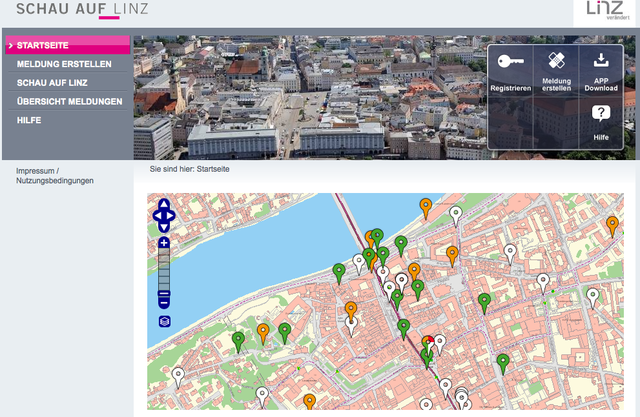Click the Schau auf Linz header logo

(x=82, y=9)
